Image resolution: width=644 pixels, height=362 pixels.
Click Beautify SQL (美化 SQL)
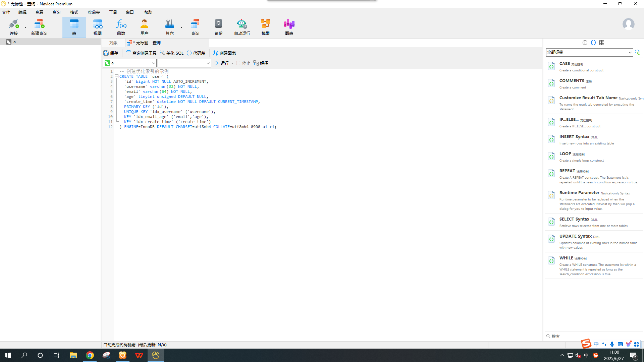(172, 53)
